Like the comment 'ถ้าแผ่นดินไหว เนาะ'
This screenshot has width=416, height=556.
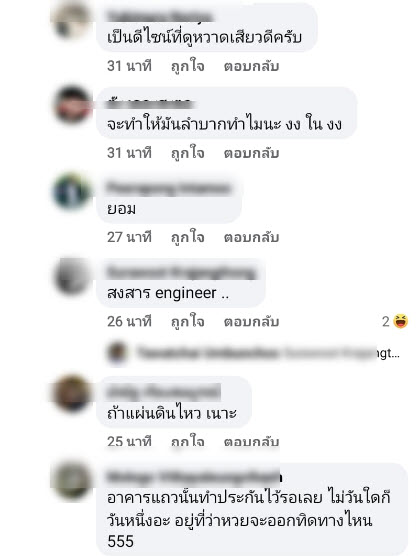[188, 442]
